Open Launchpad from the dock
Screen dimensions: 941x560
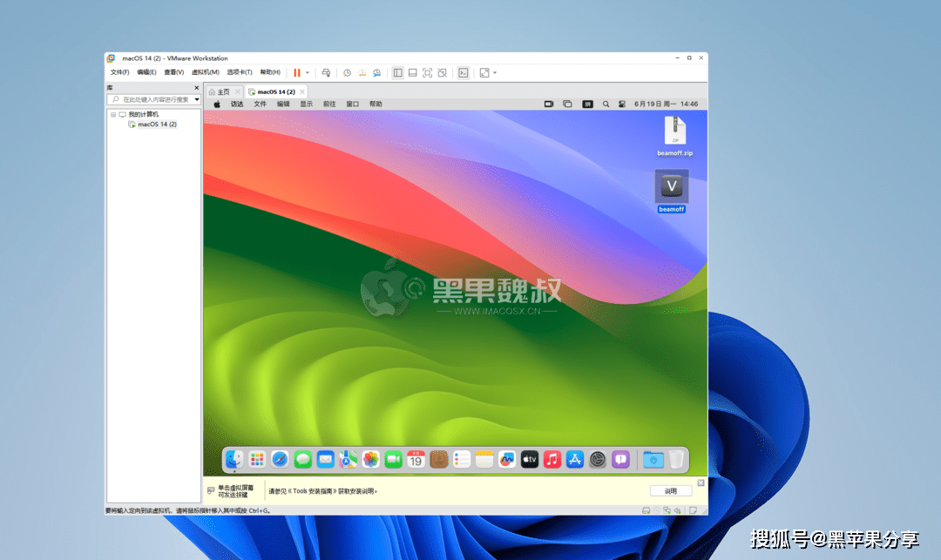(x=257, y=460)
